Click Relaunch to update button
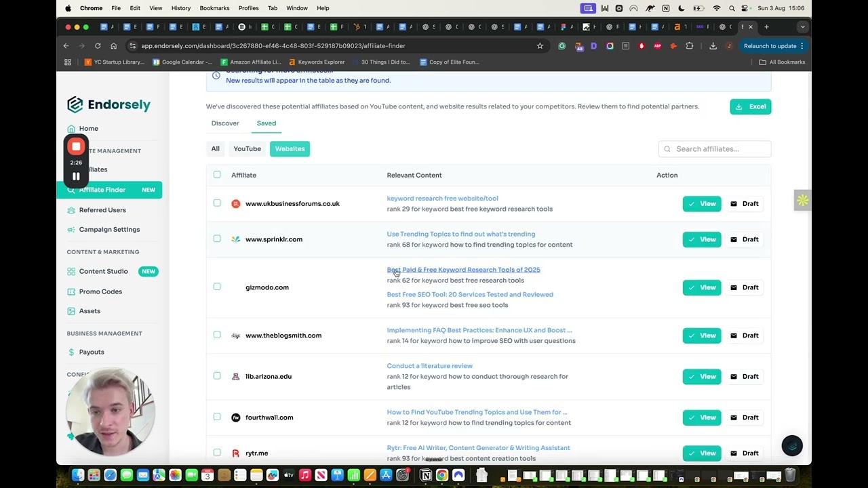Image resolution: width=868 pixels, height=488 pixels. 774,46
